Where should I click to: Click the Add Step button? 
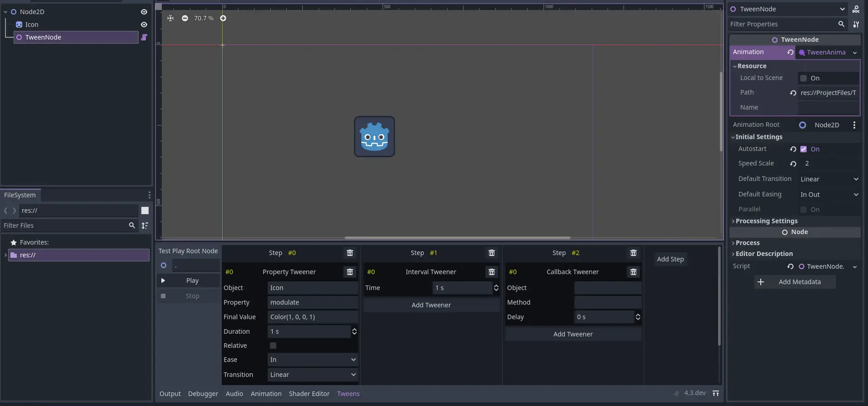tap(670, 259)
